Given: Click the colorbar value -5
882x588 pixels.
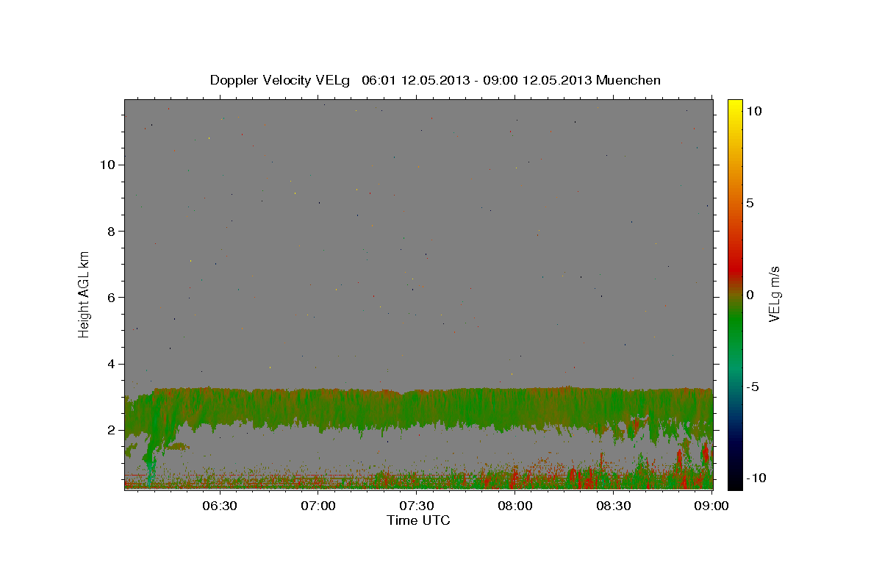Looking at the screenshot, I should [x=753, y=387].
